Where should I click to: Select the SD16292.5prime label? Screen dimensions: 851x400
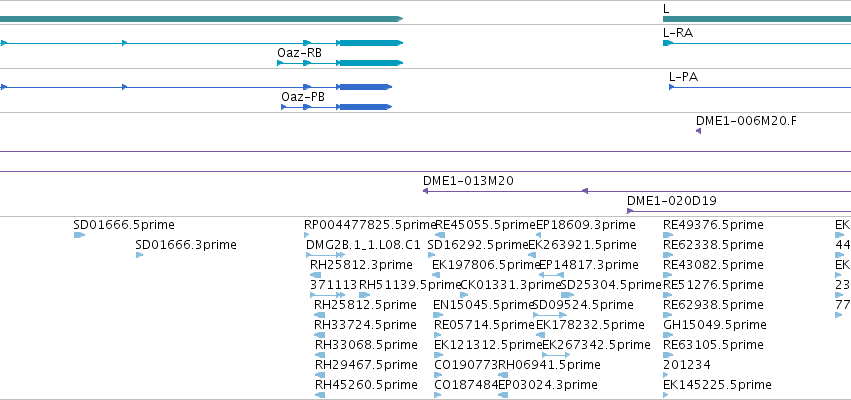click(x=478, y=245)
